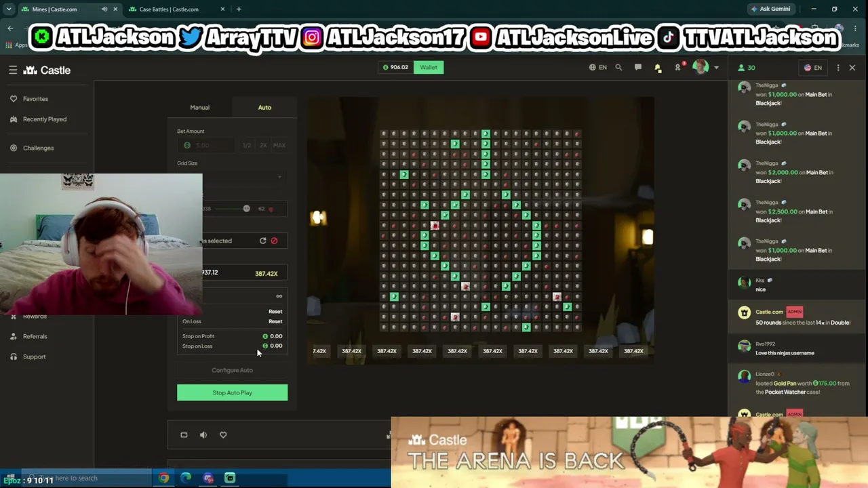
Task: Open the hamburger sidebar menu
Action: pos(13,70)
